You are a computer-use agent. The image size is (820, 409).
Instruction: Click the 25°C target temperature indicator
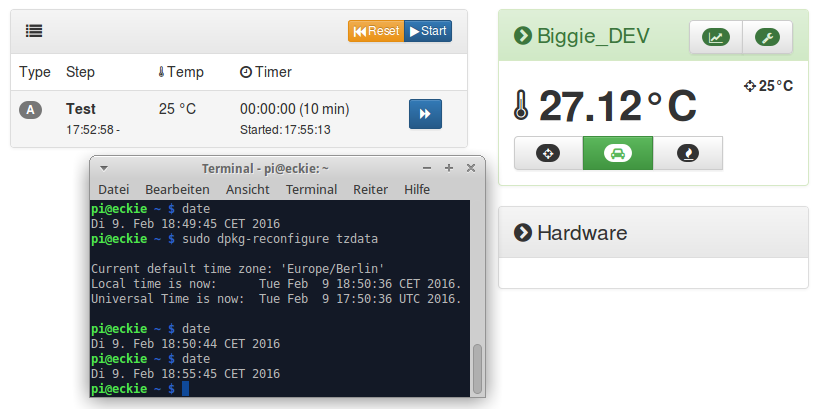pos(769,86)
